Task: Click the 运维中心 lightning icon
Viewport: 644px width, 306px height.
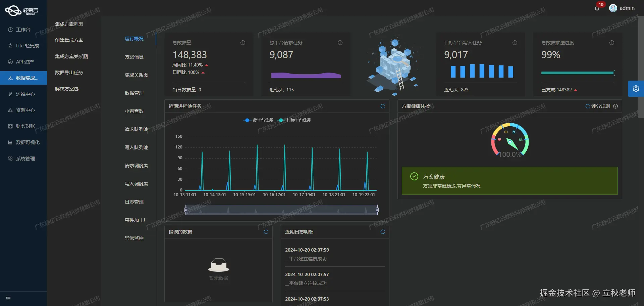Action: [10, 94]
